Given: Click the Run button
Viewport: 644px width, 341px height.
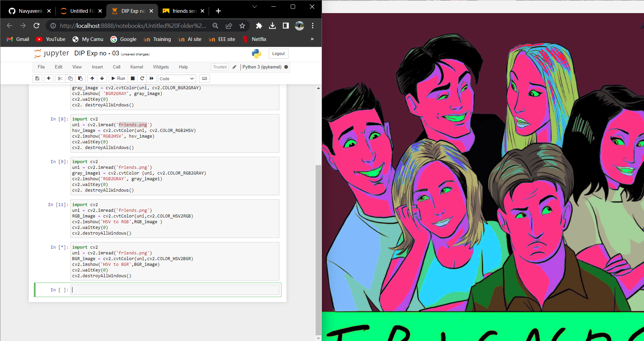Looking at the screenshot, I should point(118,79).
